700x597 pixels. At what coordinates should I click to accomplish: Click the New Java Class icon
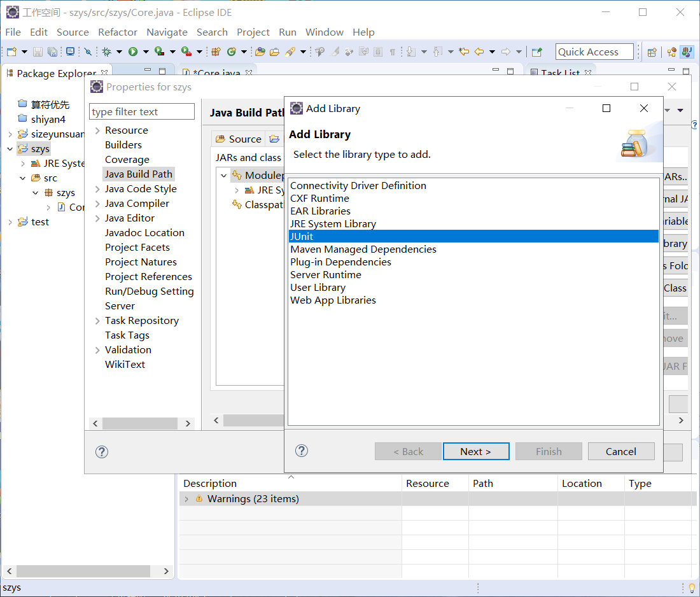pyautogui.click(x=231, y=52)
